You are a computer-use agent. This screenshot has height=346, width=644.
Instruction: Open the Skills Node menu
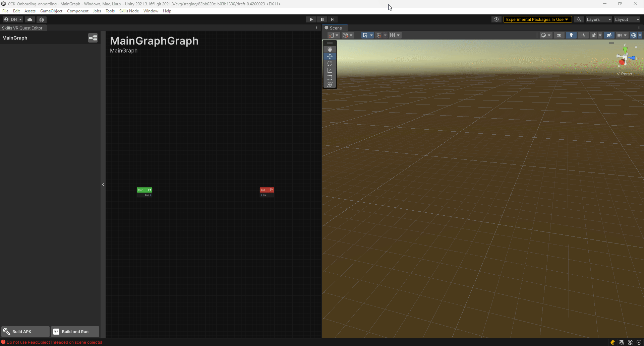click(x=129, y=11)
